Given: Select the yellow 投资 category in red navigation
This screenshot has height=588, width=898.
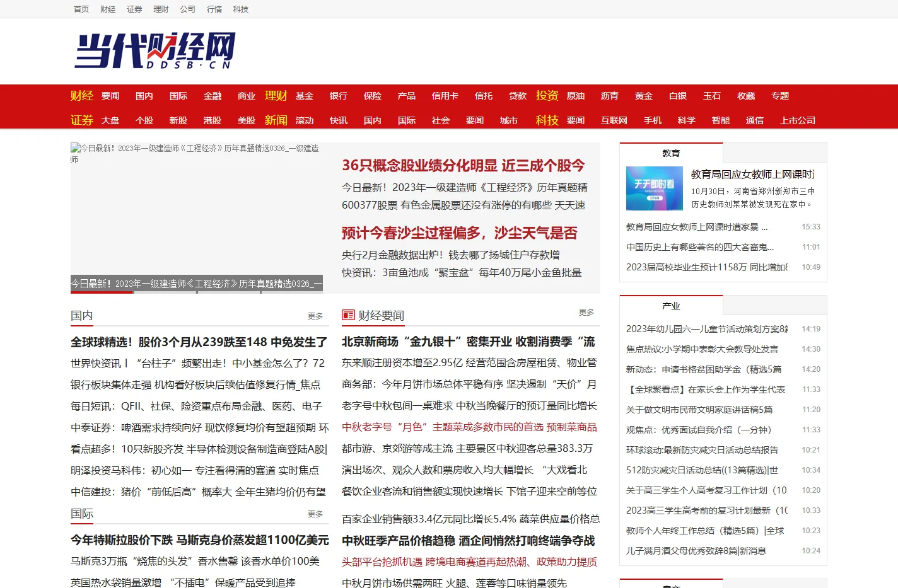Looking at the screenshot, I should tap(547, 96).
